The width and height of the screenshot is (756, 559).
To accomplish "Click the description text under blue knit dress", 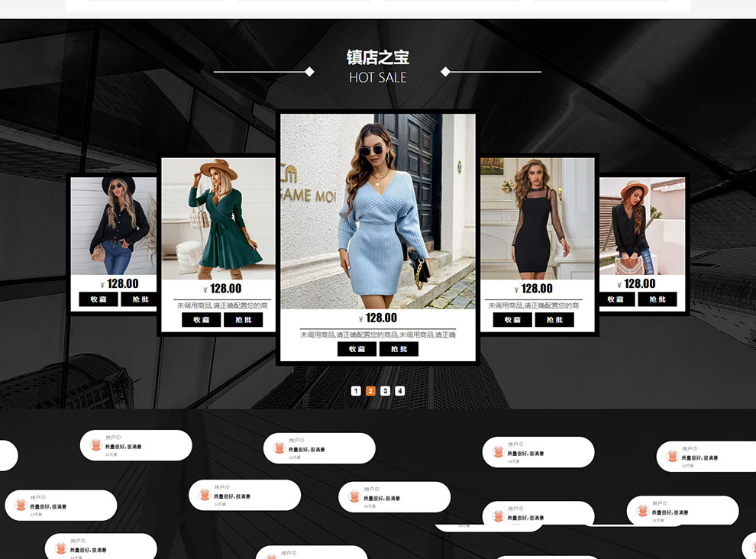I will click(x=378, y=334).
